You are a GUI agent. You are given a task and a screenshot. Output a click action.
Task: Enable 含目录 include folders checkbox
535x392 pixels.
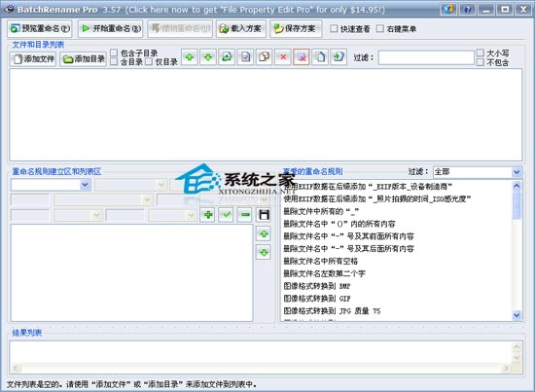[x=114, y=61]
